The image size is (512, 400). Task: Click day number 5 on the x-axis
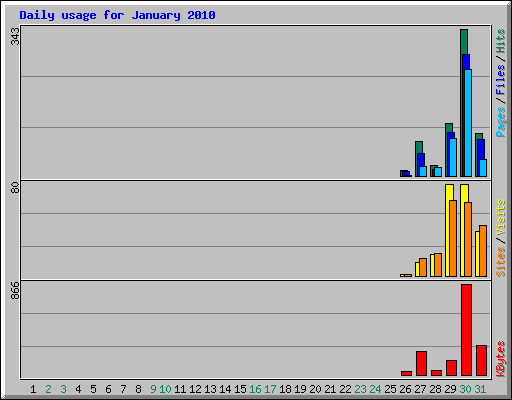93,389
